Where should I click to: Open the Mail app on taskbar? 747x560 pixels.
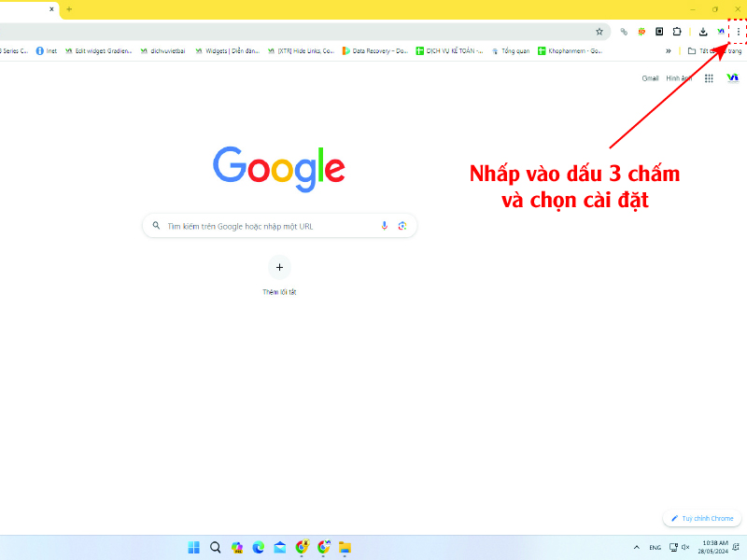tap(280, 548)
